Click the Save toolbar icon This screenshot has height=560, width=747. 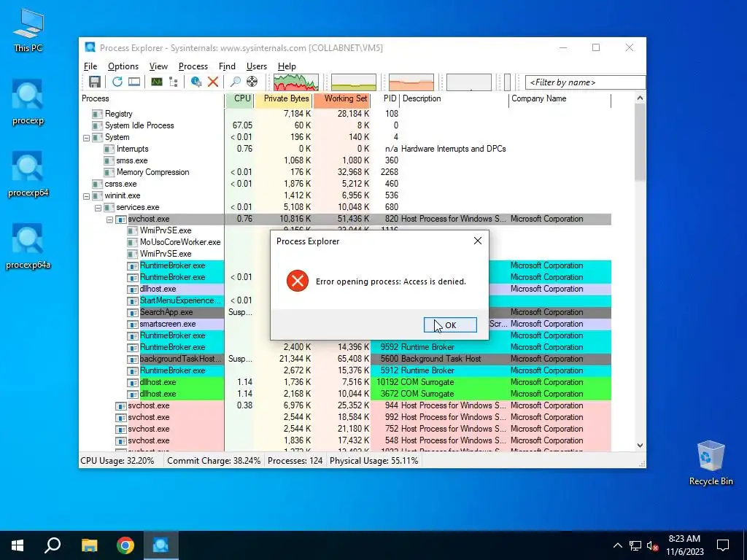point(95,82)
